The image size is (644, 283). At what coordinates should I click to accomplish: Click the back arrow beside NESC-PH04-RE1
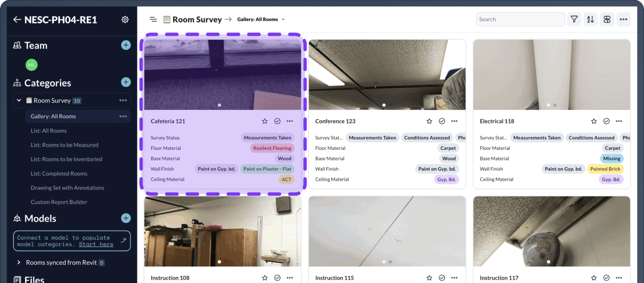17,19
